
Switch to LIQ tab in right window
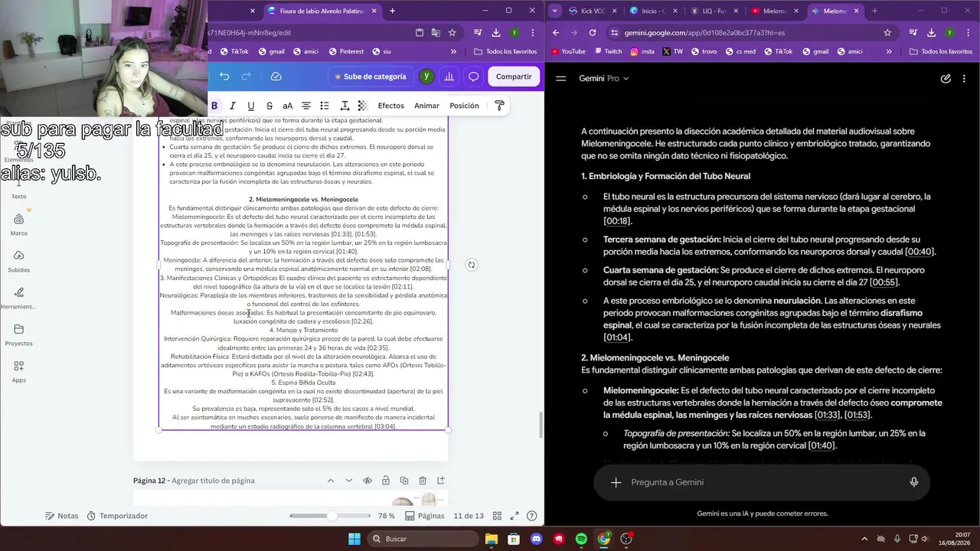click(x=714, y=11)
